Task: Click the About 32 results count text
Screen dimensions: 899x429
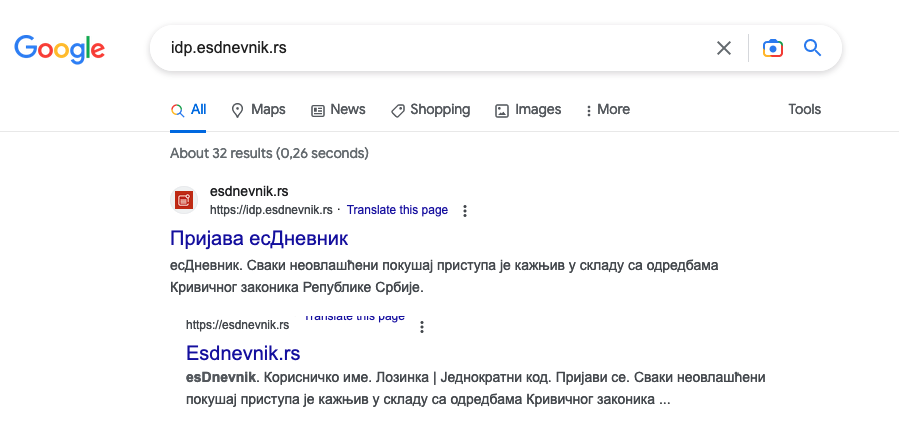Action: pos(269,154)
